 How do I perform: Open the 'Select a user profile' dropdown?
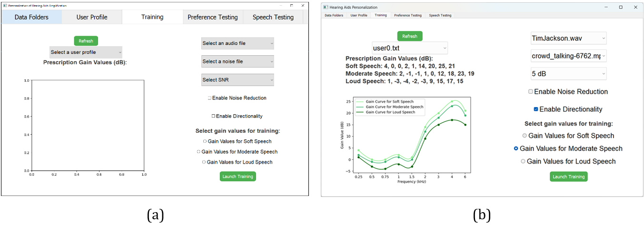pos(86,52)
